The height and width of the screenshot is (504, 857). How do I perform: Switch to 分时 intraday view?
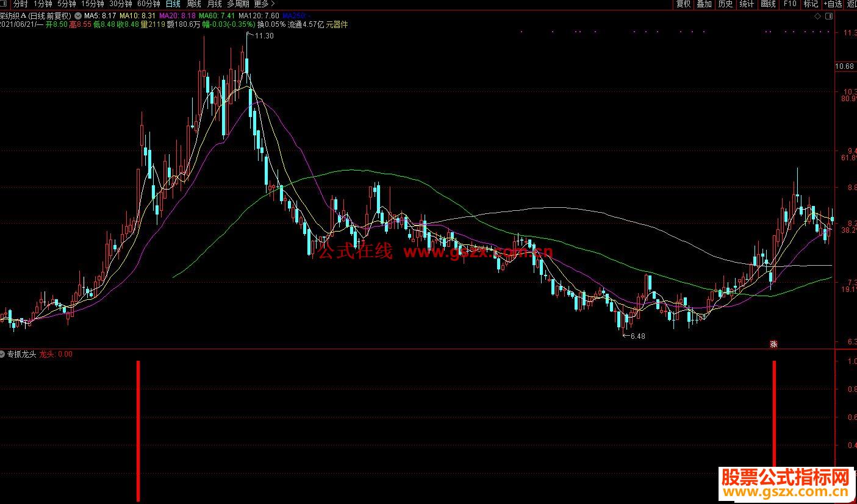tap(21, 4)
